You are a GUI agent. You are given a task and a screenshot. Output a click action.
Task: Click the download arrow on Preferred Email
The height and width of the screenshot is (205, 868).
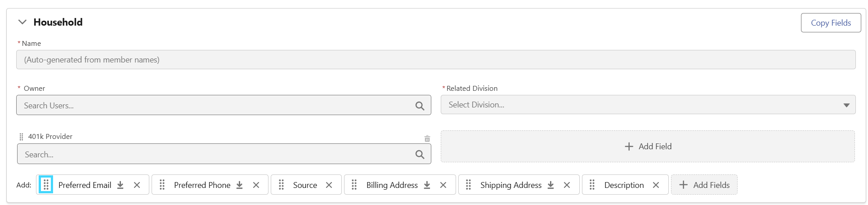click(x=120, y=185)
